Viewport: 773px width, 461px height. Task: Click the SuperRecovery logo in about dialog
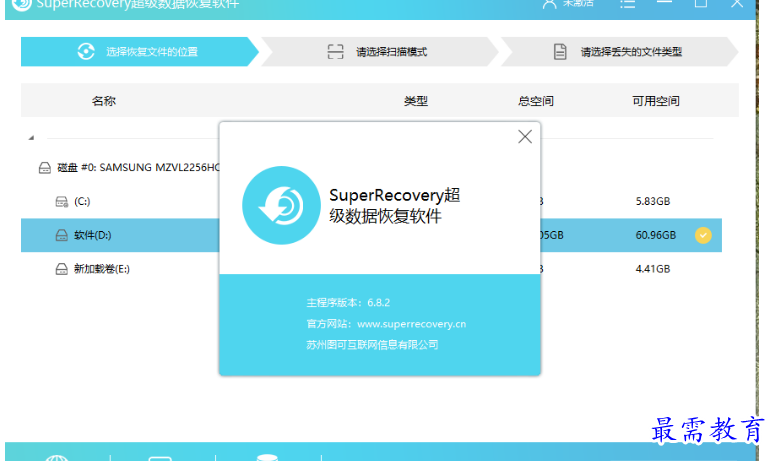tap(281, 205)
